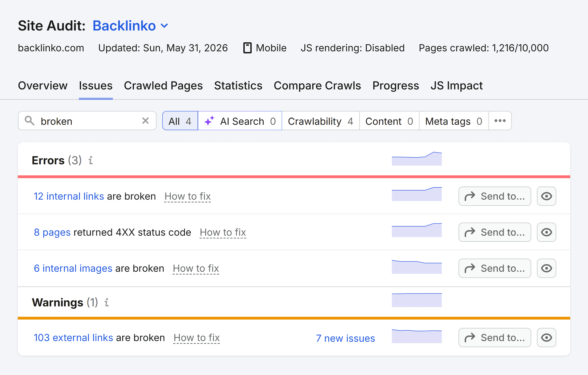Image resolution: width=588 pixels, height=375 pixels.
Task: Click trend chart for broken external links
Action: point(417,336)
